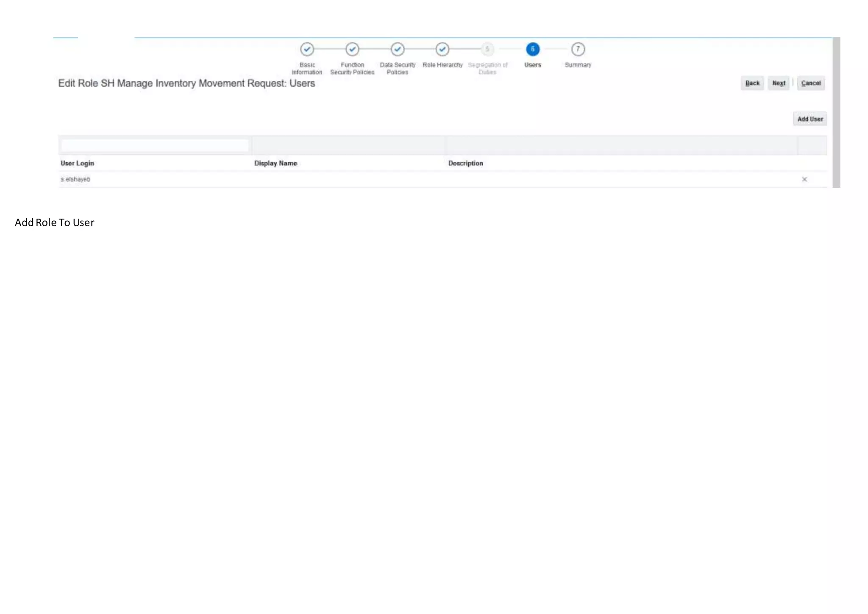
Task: Click the Description column header
Action: click(x=465, y=163)
